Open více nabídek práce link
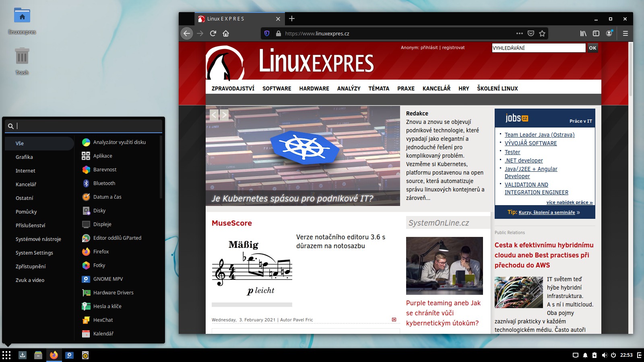Screen dimensions: 644x362 point(569,202)
